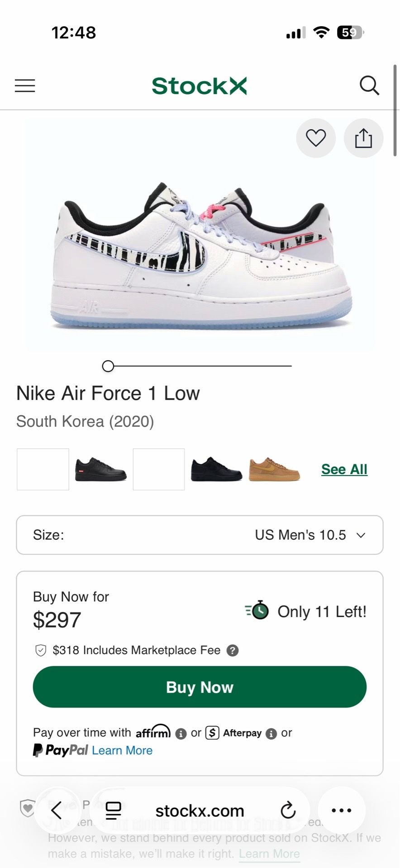
Task: Open the browser page menu icon
Action: 113,811
